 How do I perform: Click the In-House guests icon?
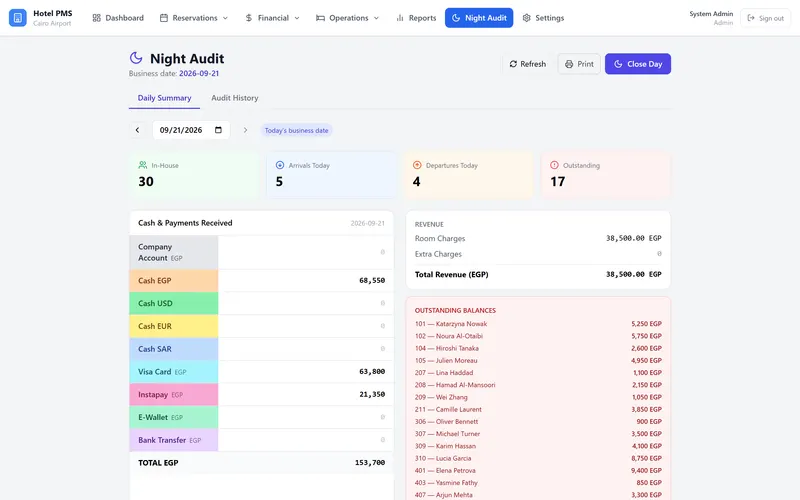click(x=143, y=165)
